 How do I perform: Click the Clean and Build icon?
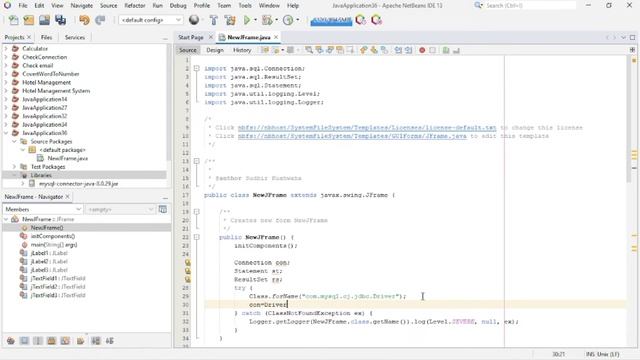click(x=230, y=20)
